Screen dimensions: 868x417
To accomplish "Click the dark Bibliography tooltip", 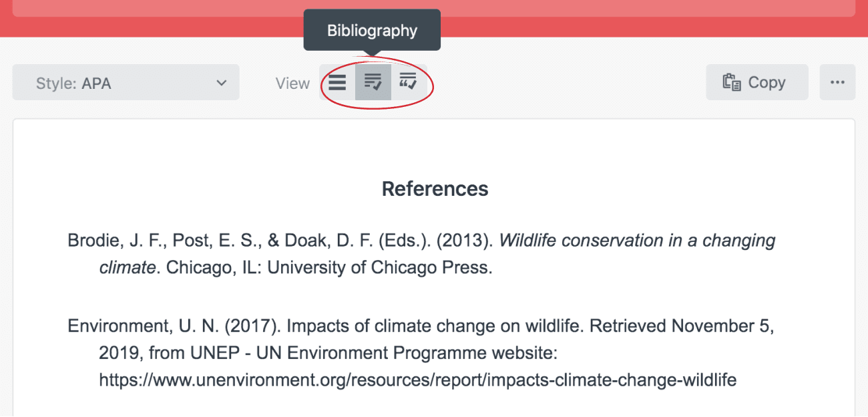I will click(x=372, y=30).
